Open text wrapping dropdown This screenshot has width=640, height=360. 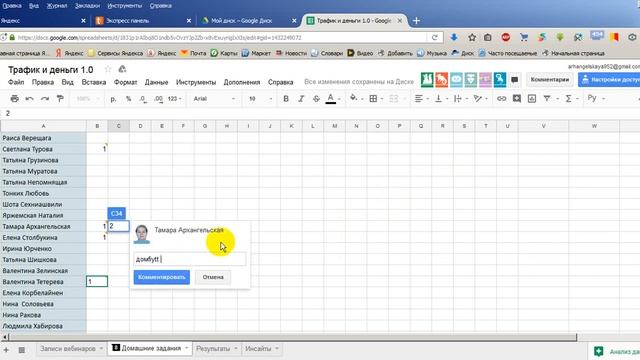pyautogui.click(x=460, y=99)
